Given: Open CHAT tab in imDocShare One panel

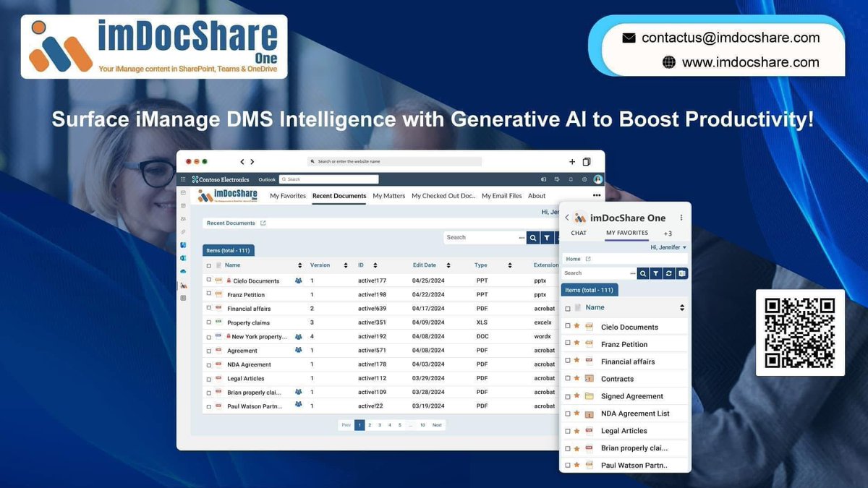Looking at the screenshot, I should click(579, 233).
